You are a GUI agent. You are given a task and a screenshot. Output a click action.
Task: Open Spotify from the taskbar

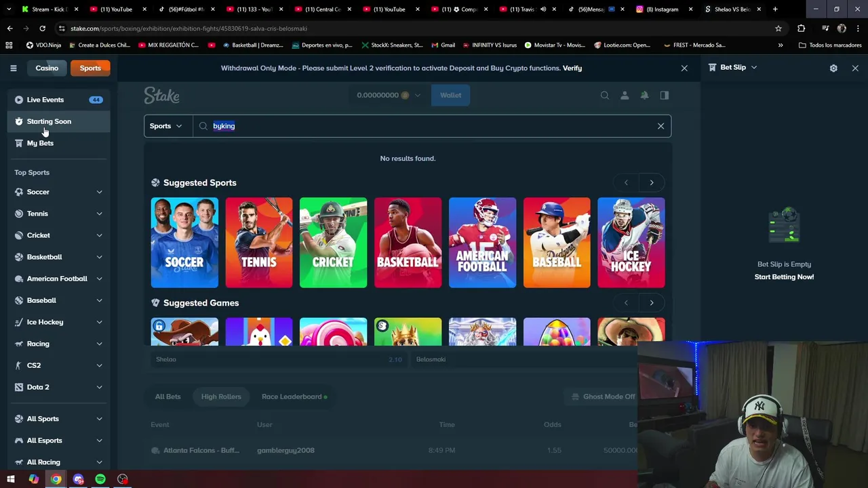(x=100, y=479)
